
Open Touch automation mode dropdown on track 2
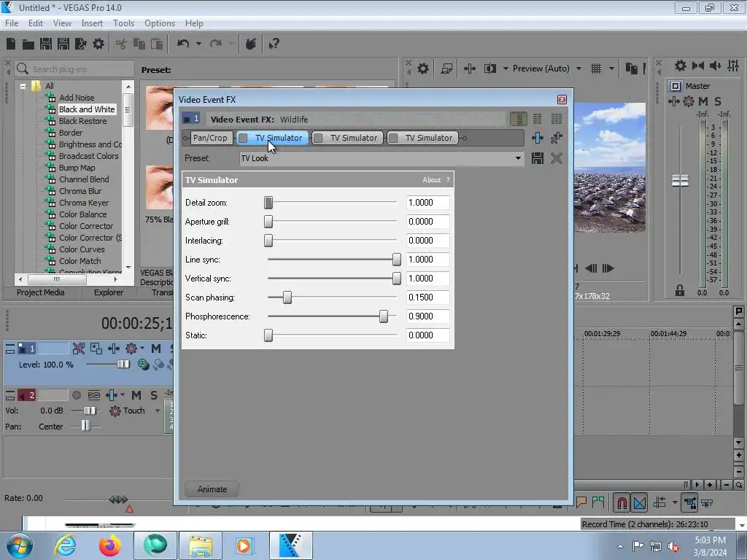158,411
